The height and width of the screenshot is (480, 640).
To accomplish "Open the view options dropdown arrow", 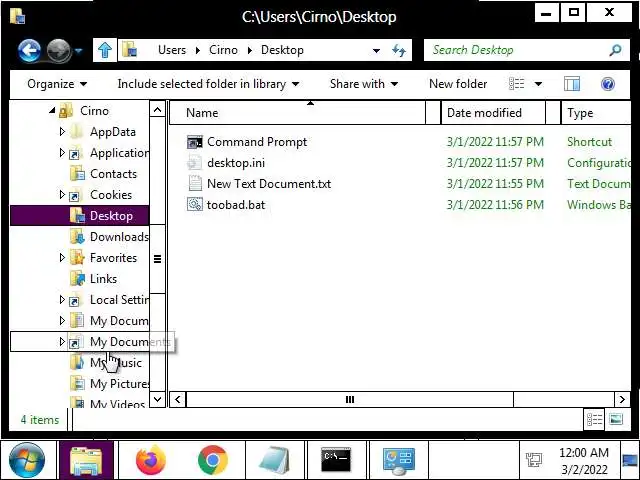I will (538, 84).
